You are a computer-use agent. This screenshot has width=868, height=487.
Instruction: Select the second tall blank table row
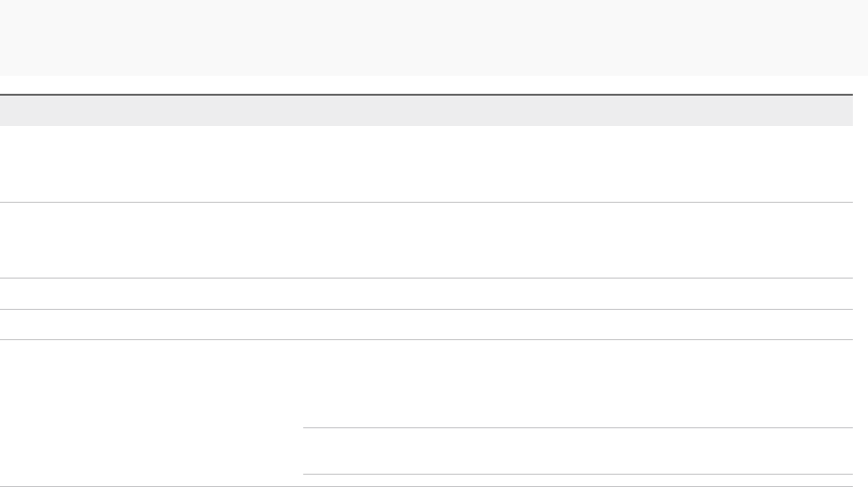pos(426,240)
